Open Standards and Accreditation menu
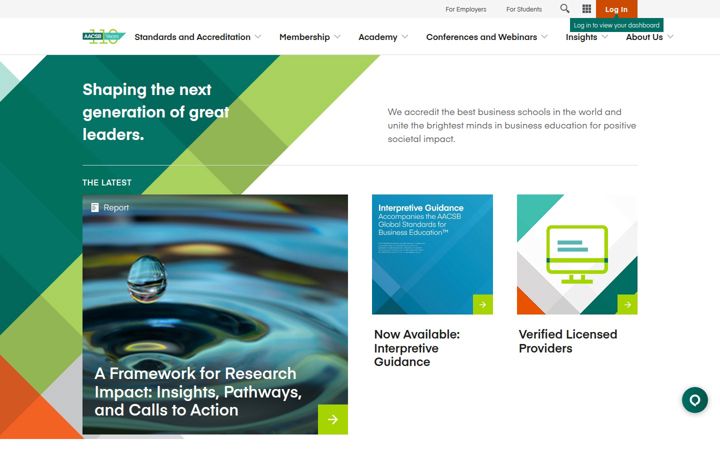The height and width of the screenshot is (450, 720). [192, 37]
